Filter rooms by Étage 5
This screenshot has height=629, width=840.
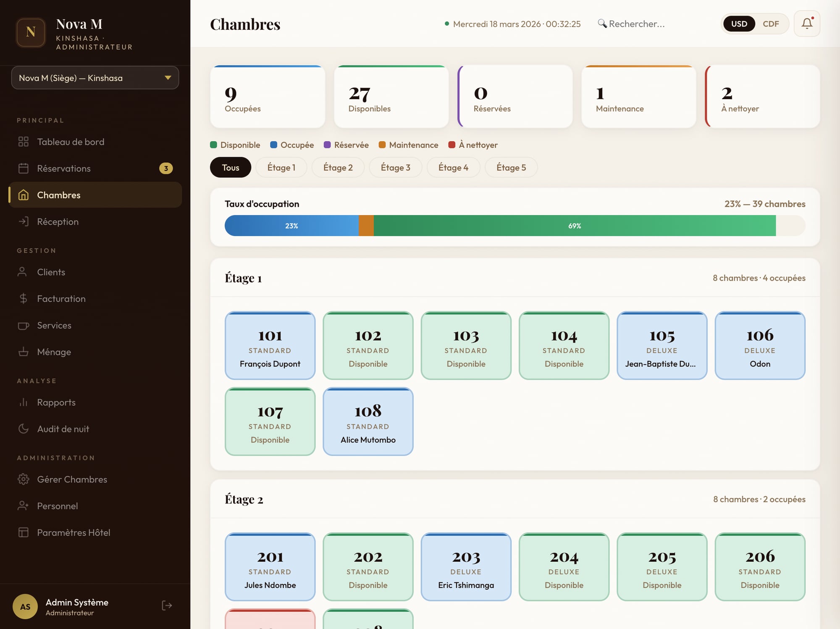tap(511, 168)
